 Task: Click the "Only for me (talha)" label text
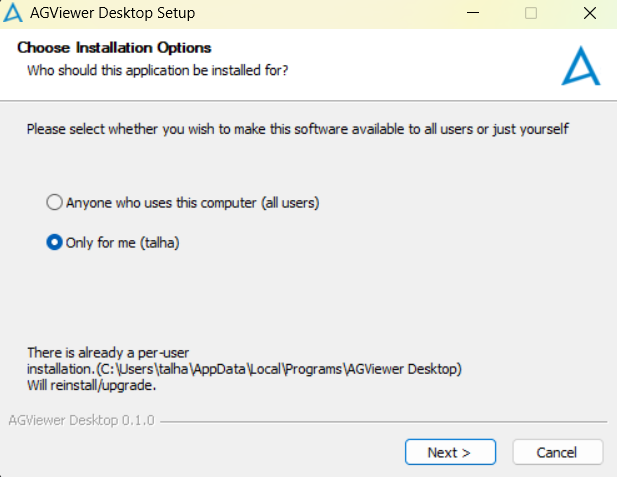point(122,242)
